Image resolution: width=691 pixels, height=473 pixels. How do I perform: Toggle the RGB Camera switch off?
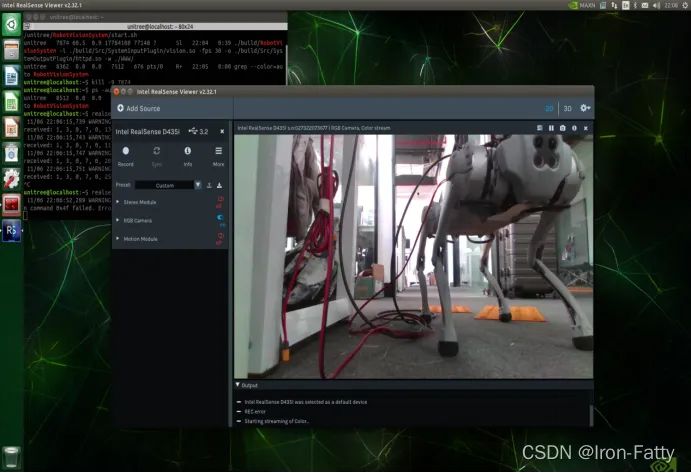click(x=220, y=220)
